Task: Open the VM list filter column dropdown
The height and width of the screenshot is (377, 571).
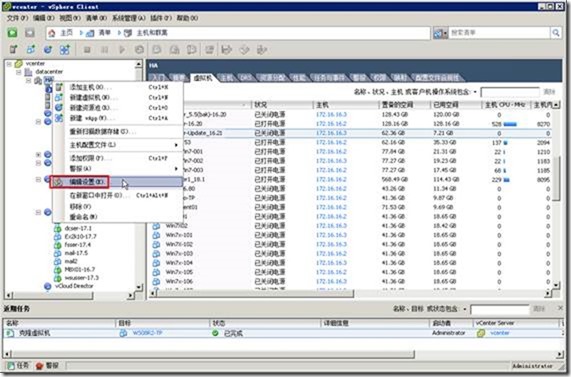Action: pos(475,92)
